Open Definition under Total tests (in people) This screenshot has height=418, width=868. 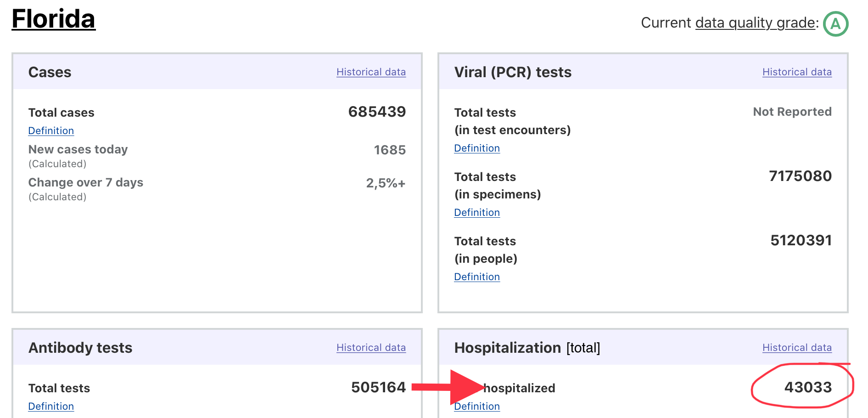pyautogui.click(x=477, y=277)
